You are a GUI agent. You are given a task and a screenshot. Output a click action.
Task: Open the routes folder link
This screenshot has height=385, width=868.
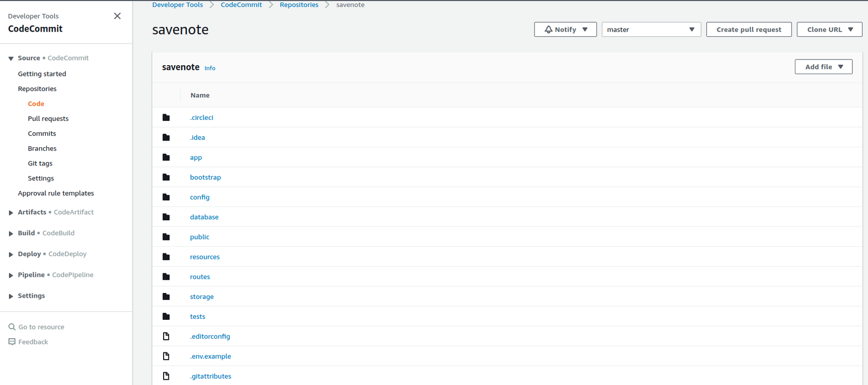coord(200,277)
